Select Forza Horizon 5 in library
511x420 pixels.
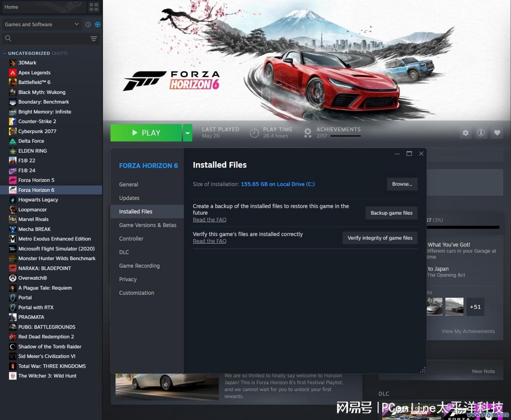pyautogui.click(x=51, y=180)
